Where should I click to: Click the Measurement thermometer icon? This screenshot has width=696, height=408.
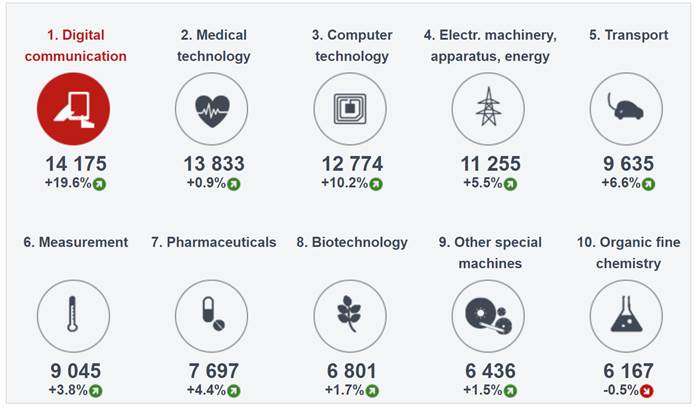(73, 316)
